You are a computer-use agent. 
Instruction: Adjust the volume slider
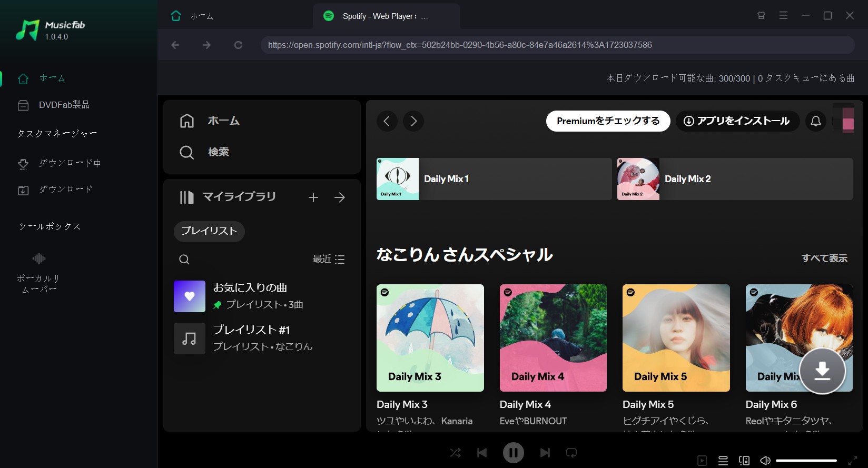[806, 461]
